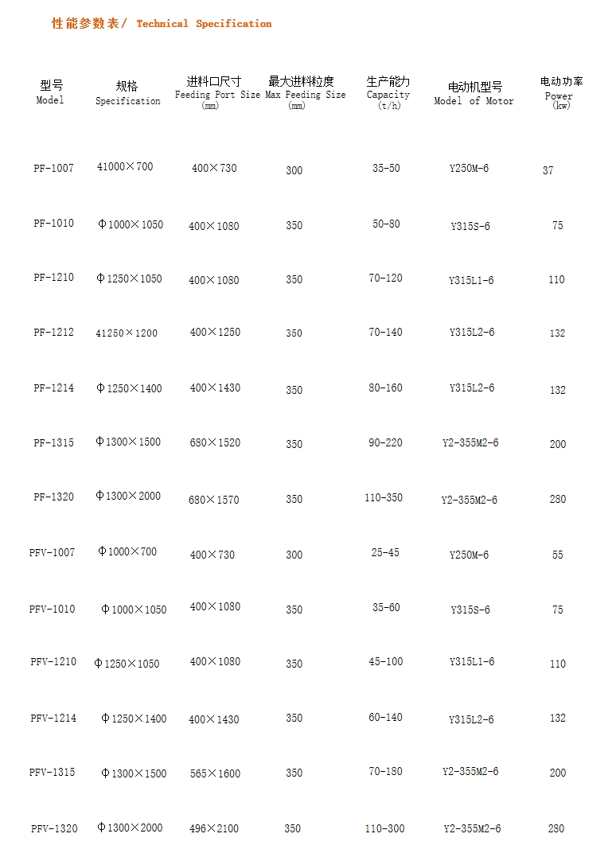Image resolution: width=616 pixels, height=857 pixels.
Task: Click the Model of Motor header
Action: point(474,93)
